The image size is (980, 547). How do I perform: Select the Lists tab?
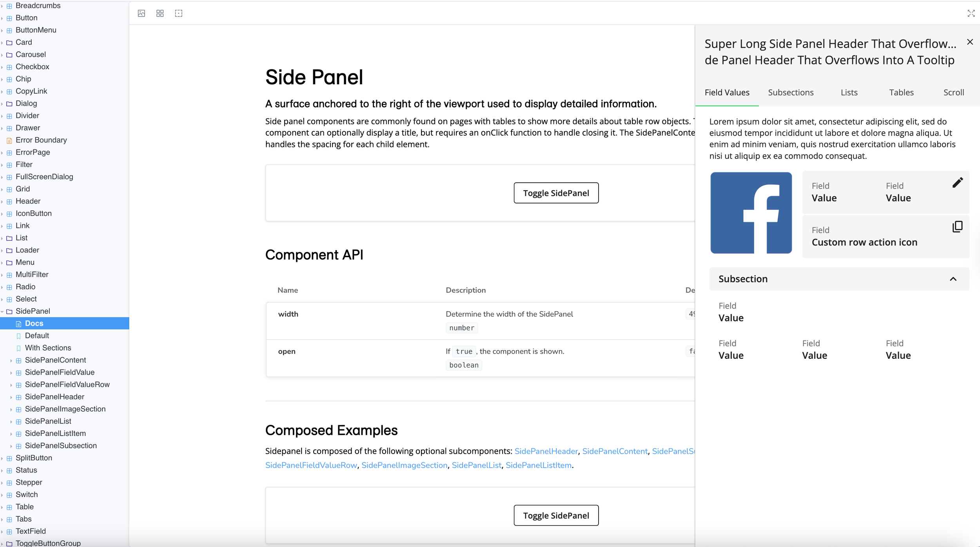849,93
